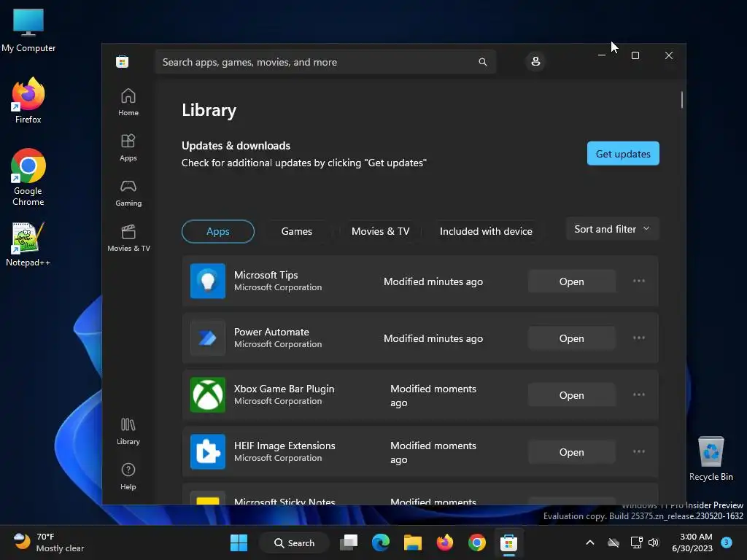Click 'Microsoft Tips' app name text
Image resolution: width=747 pixels, height=560 pixels.
(x=266, y=275)
